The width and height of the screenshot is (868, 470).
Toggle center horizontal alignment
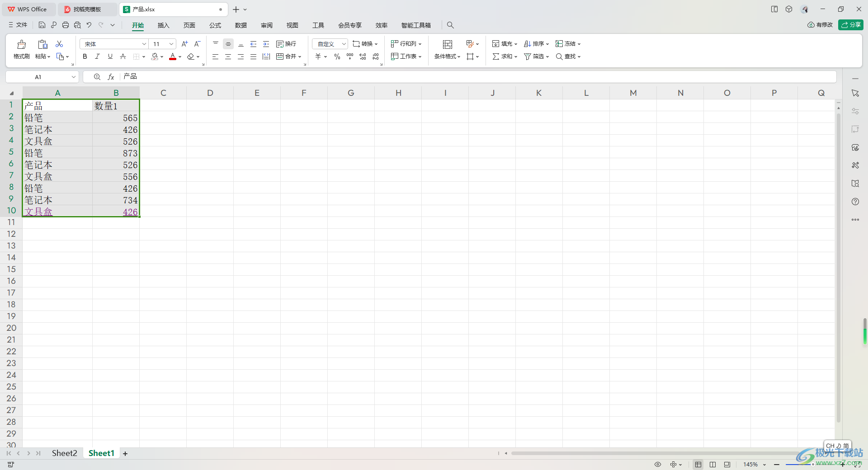coord(228,56)
